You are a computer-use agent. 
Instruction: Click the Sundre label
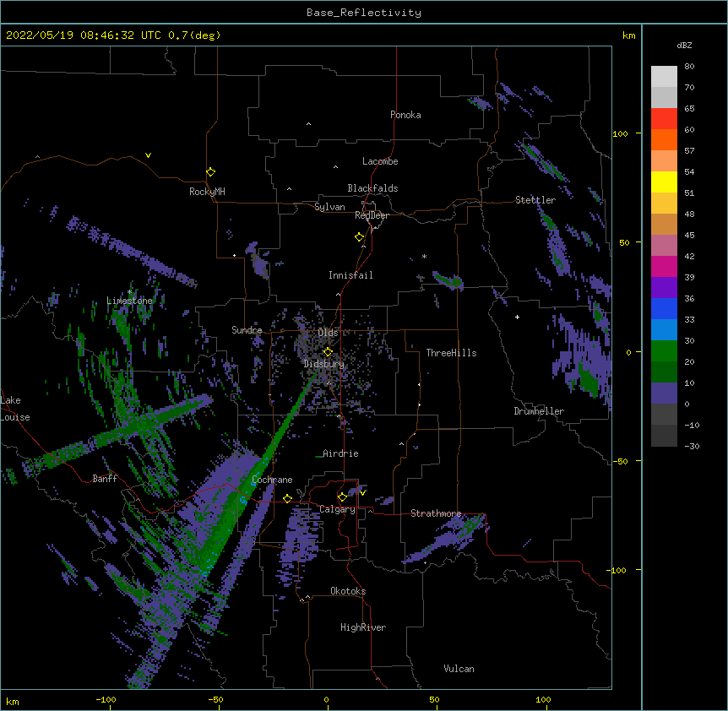[247, 330]
